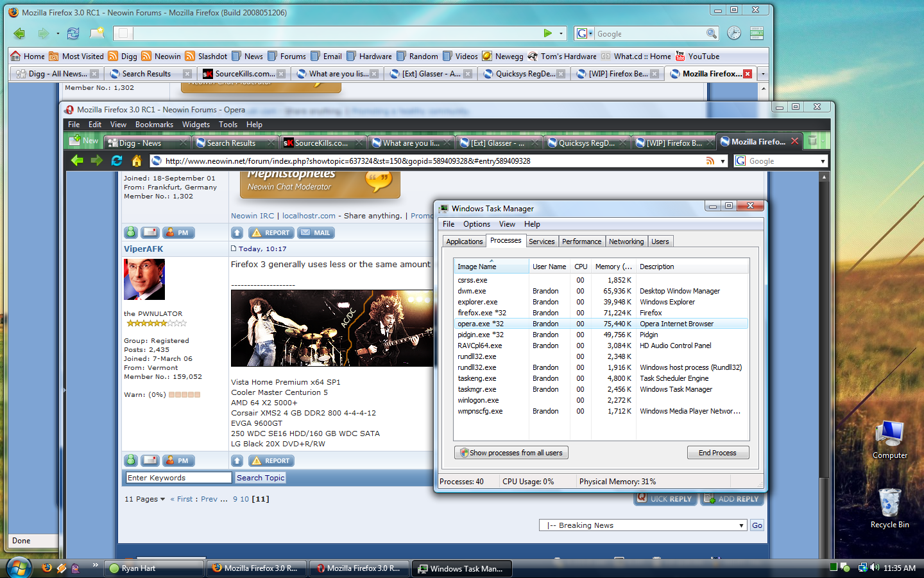Switch to the Performance tab in Task Manager
This screenshot has height=578, width=924.
click(x=581, y=241)
